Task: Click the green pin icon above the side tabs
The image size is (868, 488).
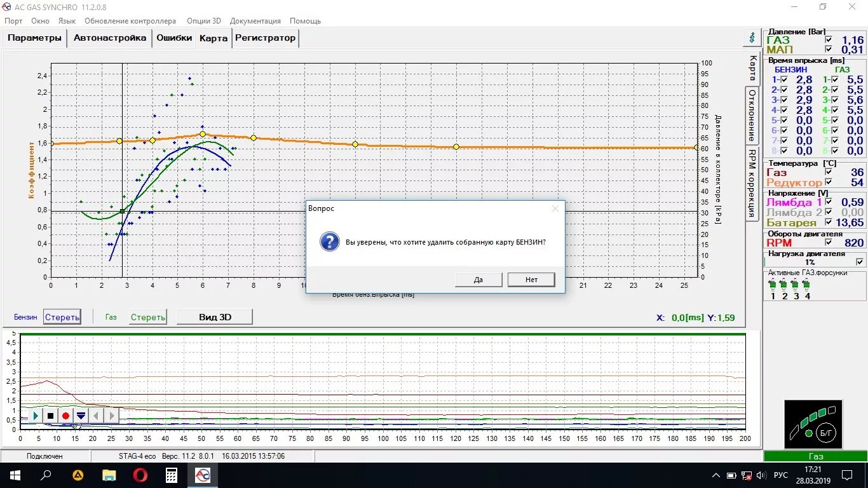Action: 752,37
